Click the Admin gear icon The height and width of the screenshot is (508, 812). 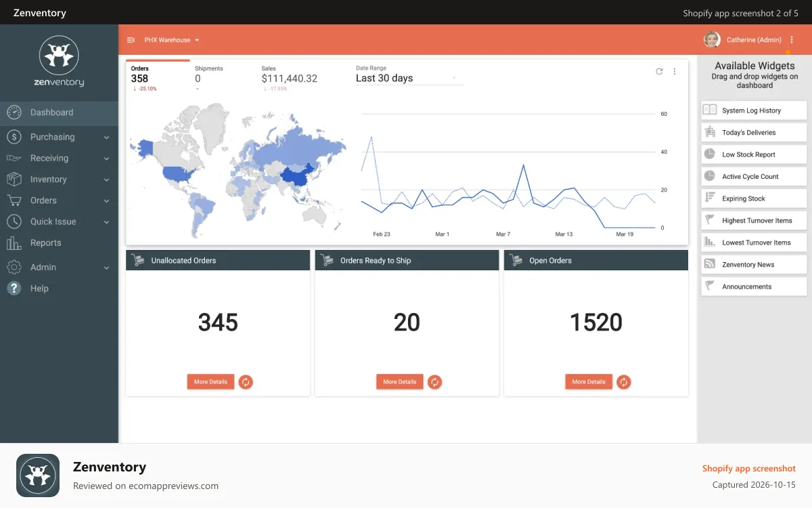tap(14, 268)
